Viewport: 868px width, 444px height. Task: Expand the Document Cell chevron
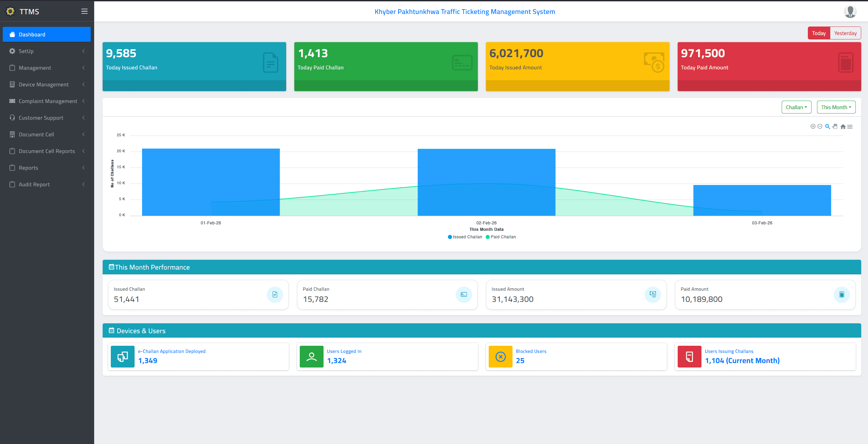coord(84,134)
